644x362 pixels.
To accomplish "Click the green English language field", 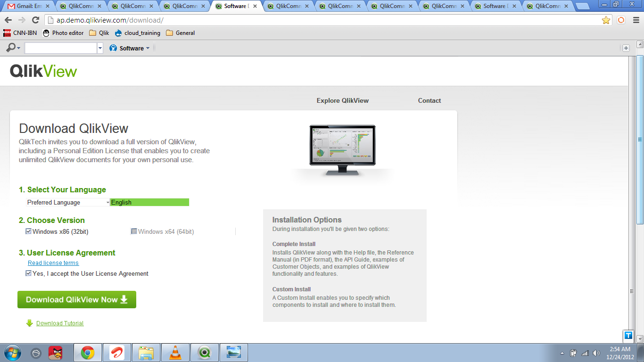I will point(149,202).
